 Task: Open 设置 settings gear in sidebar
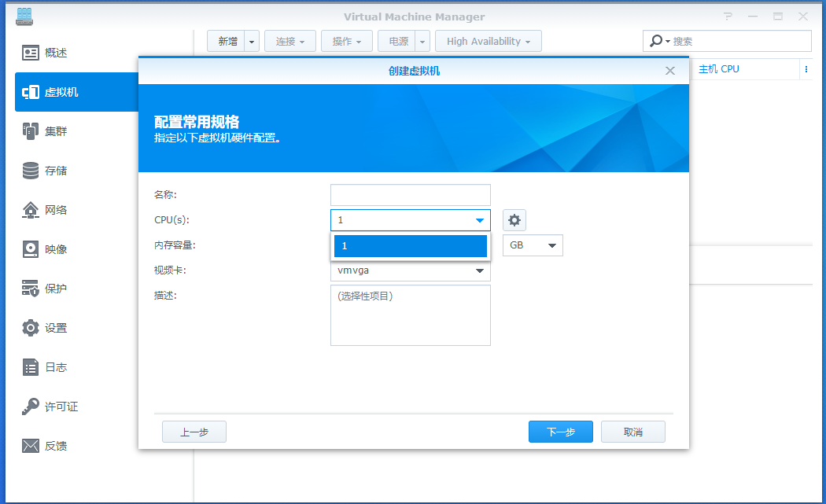point(31,328)
